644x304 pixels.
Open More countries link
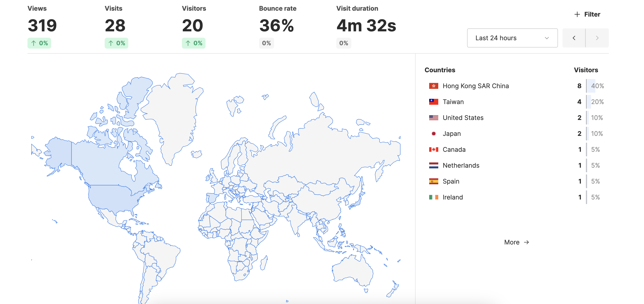click(516, 242)
